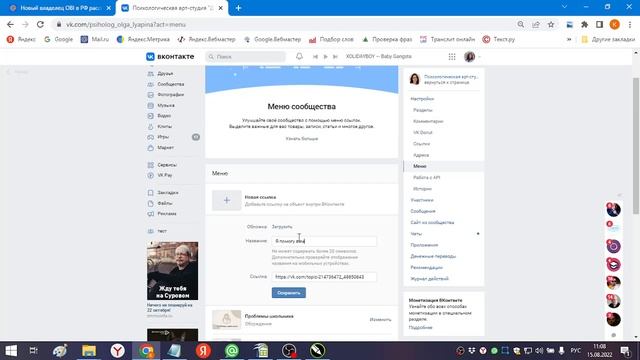Click the volume icon in system tray

(x=539, y=351)
